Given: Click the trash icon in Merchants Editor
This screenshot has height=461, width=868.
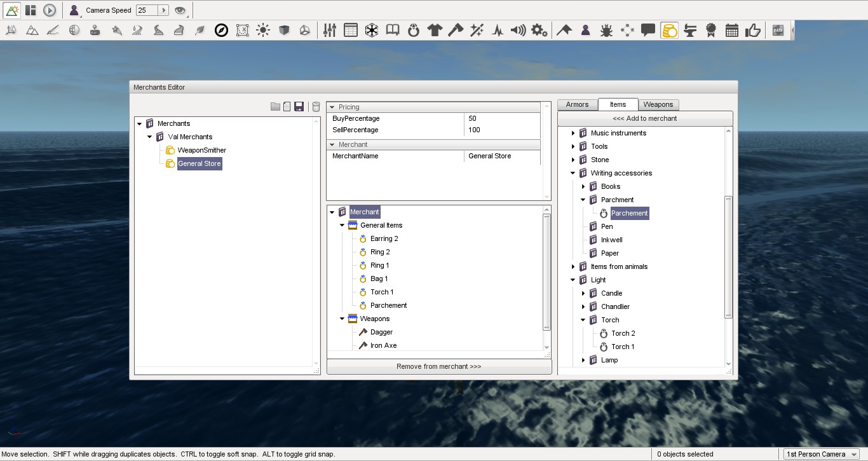Looking at the screenshot, I should [x=315, y=106].
